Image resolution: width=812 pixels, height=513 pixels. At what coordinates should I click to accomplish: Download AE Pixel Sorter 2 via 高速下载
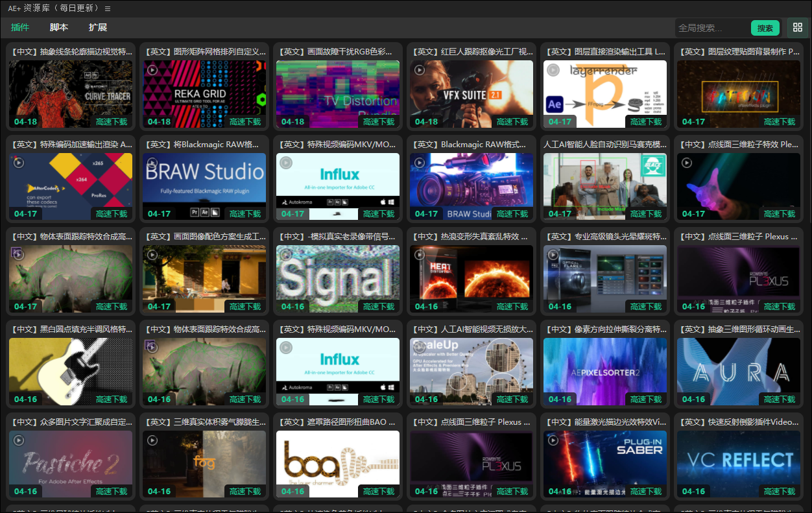pyautogui.click(x=647, y=400)
